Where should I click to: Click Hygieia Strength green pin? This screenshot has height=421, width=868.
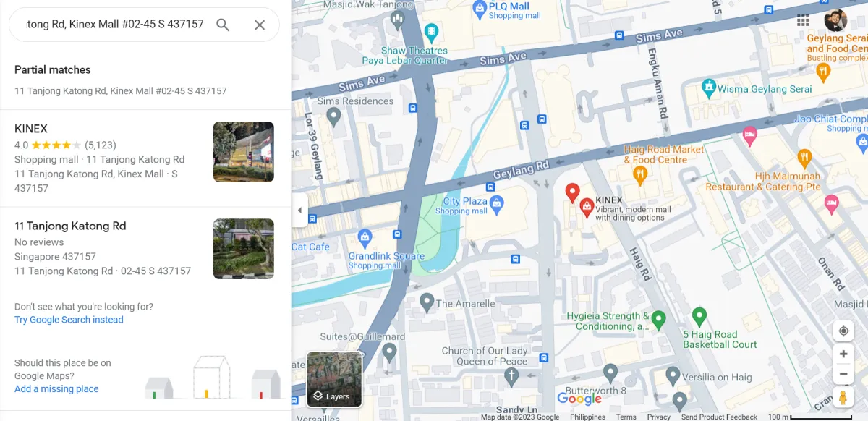(658, 318)
